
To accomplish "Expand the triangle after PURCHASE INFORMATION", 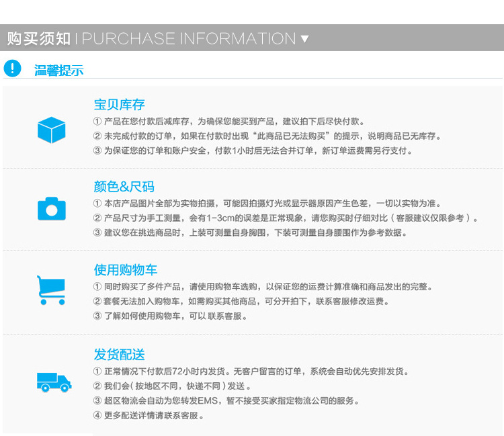I will pyautogui.click(x=304, y=39).
